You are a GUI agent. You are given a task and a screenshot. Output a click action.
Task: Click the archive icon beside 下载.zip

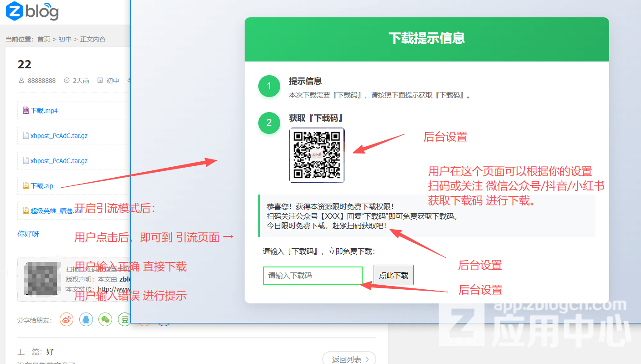tap(26, 185)
